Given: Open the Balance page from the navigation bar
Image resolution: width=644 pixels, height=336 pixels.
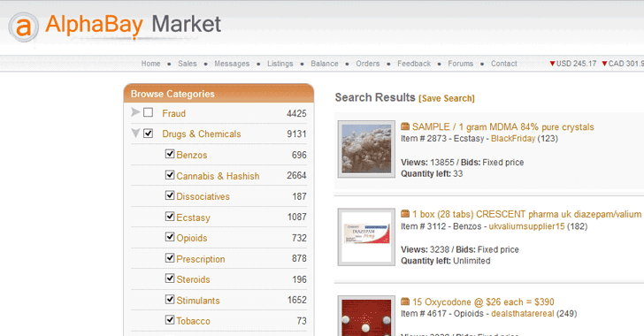Looking at the screenshot, I should [325, 64].
